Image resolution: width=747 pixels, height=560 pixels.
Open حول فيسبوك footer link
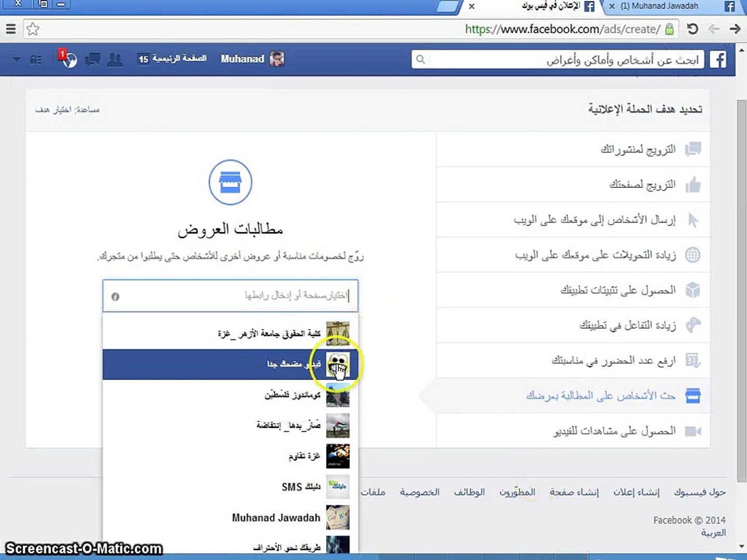[x=700, y=492]
